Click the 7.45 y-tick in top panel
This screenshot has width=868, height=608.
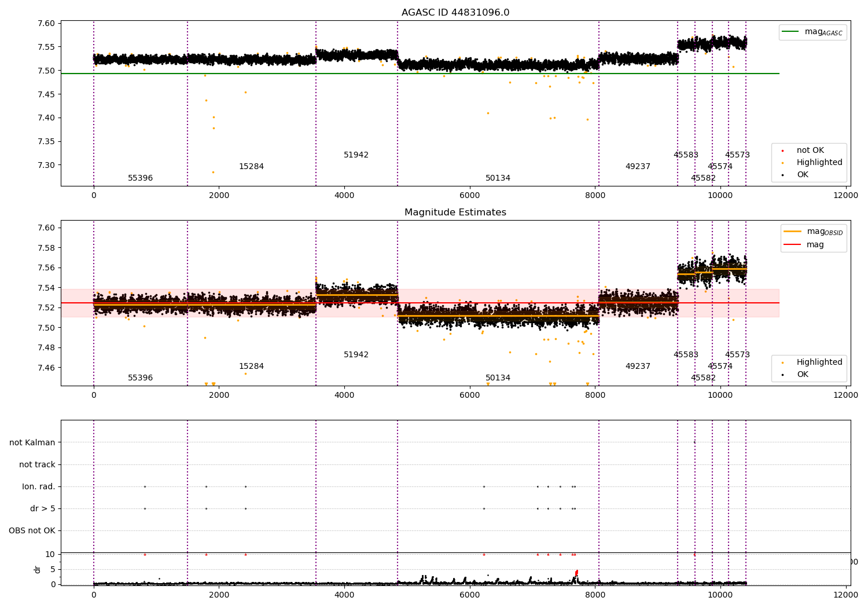coord(46,94)
